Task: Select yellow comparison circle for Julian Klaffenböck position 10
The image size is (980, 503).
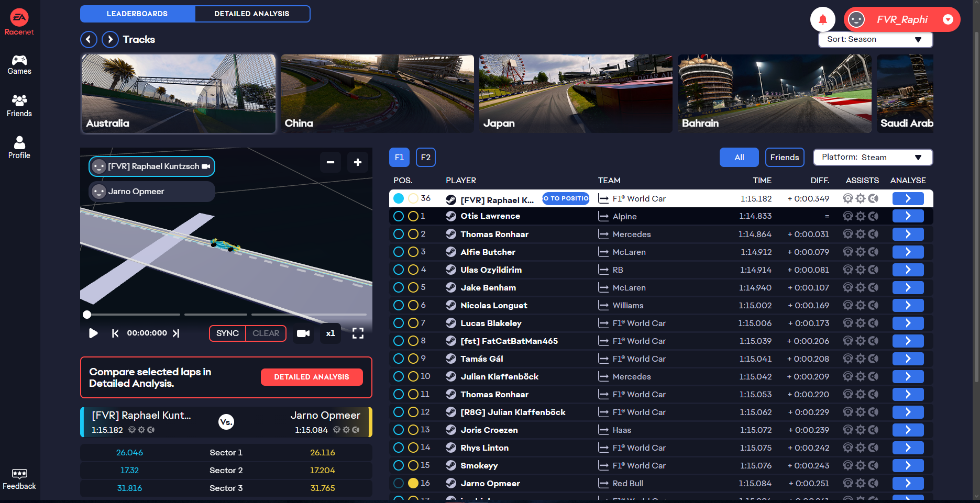Action: 413,376
